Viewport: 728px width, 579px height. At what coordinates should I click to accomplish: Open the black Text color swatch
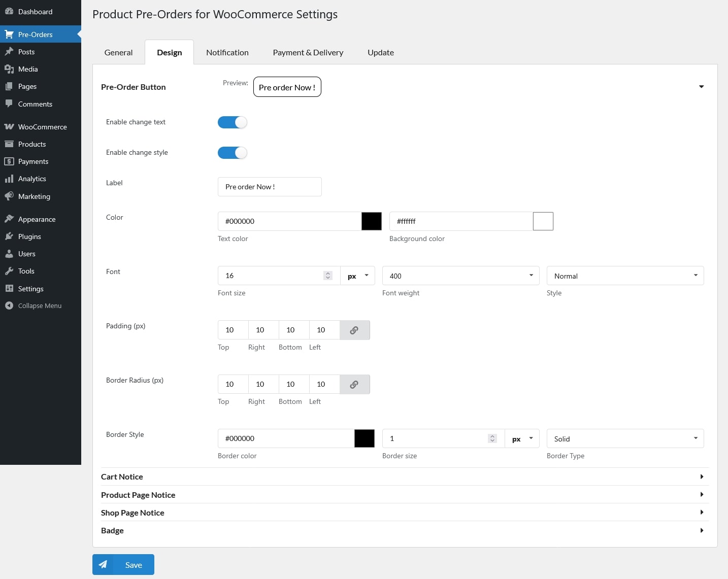tap(371, 221)
